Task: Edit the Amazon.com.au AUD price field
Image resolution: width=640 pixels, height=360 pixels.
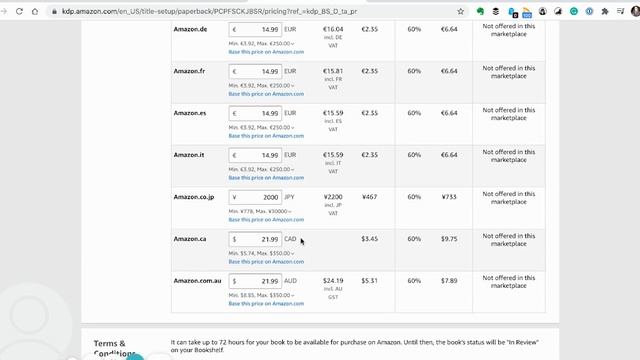Action: pos(255,281)
